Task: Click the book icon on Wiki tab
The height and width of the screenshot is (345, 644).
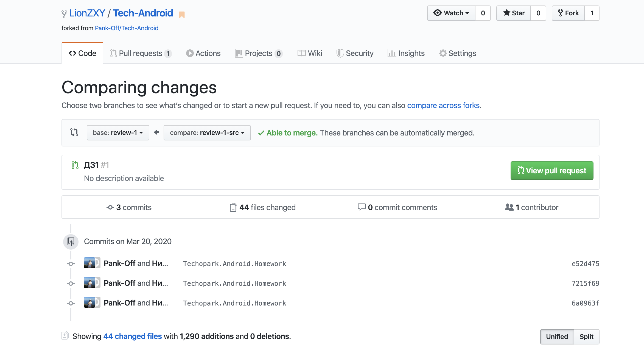Action: [301, 53]
